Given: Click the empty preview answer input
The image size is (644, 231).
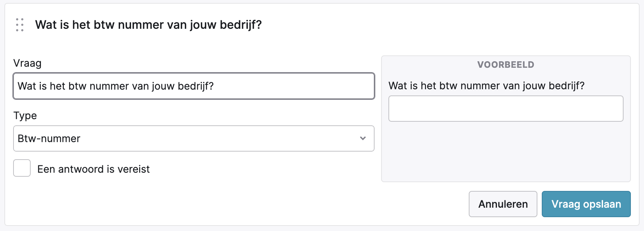Looking at the screenshot, I should click(506, 109).
